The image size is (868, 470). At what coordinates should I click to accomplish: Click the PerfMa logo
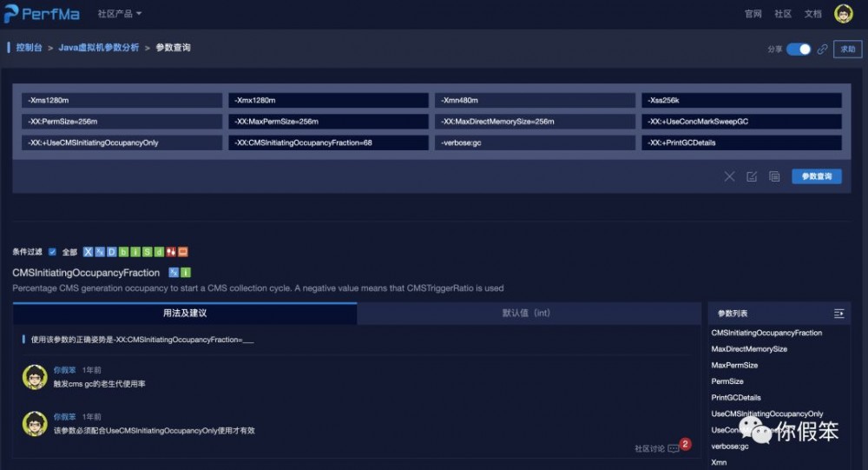[x=42, y=13]
